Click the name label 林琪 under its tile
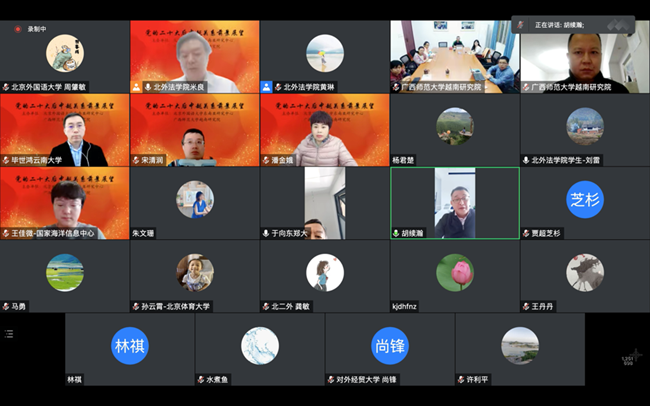The width and height of the screenshot is (650, 406). (75, 379)
